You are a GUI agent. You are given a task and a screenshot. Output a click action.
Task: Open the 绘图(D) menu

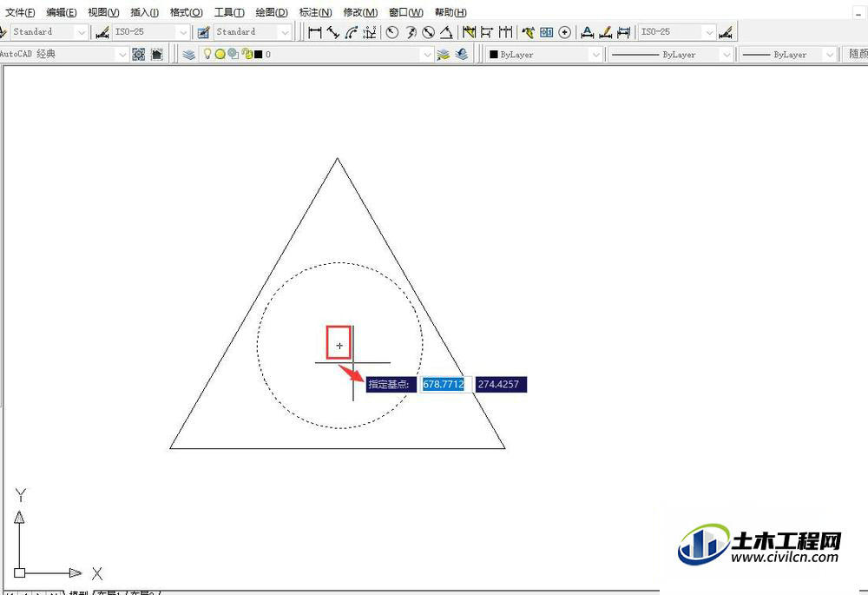click(x=272, y=12)
